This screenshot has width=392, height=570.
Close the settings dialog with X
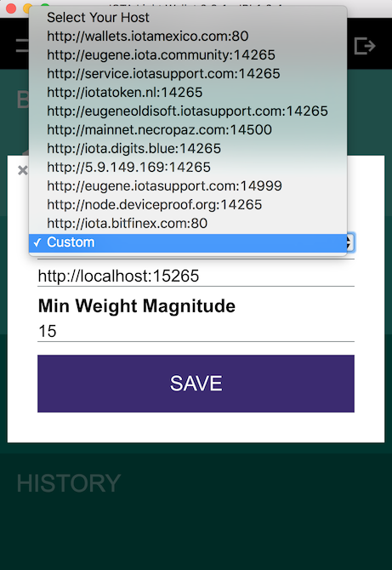coord(22,170)
